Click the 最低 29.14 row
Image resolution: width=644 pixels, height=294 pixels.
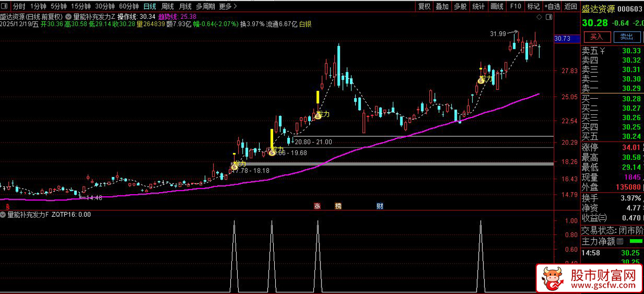(612, 167)
